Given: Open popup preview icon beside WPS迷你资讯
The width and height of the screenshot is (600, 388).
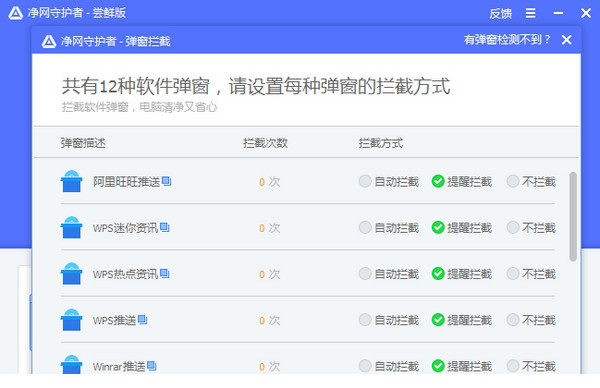Looking at the screenshot, I should (x=165, y=227).
